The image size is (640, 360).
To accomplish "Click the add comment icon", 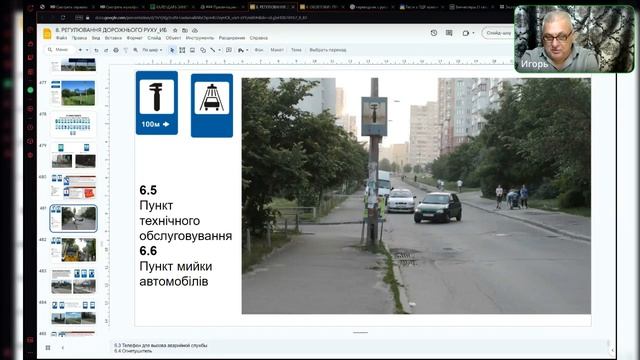I will 229,50.
